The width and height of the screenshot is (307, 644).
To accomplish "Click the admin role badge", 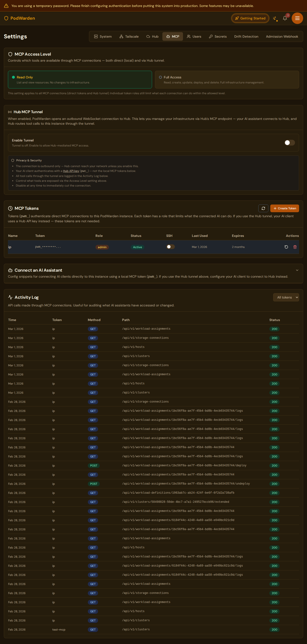I will pyautogui.click(x=102, y=247).
